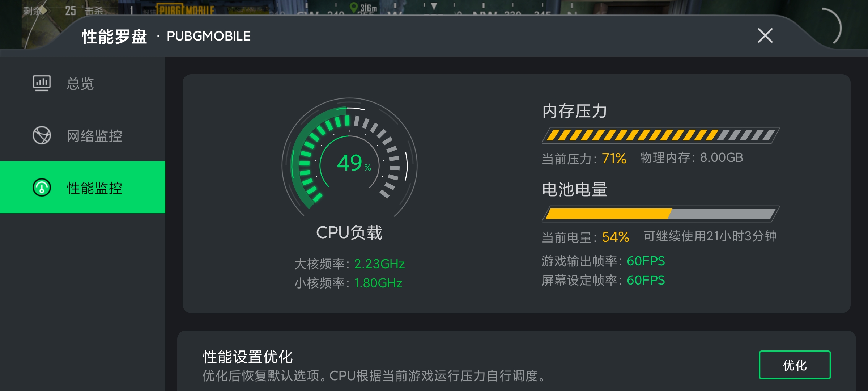Viewport: 868px width, 391px height.
Task: Select the 性能监控 tab
Action: click(94, 188)
